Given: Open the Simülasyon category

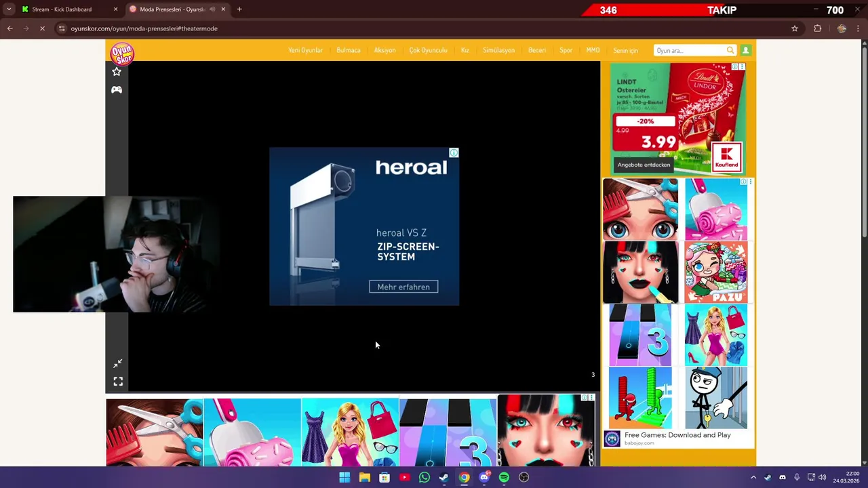Looking at the screenshot, I should coord(498,50).
